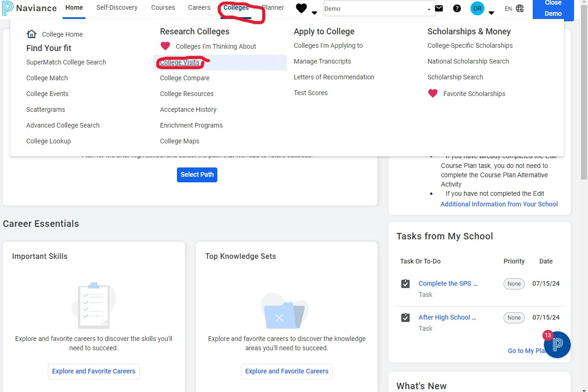This screenshot has height=392, width=588.
Task: Open the Planner menu
Action: (273, 8)
